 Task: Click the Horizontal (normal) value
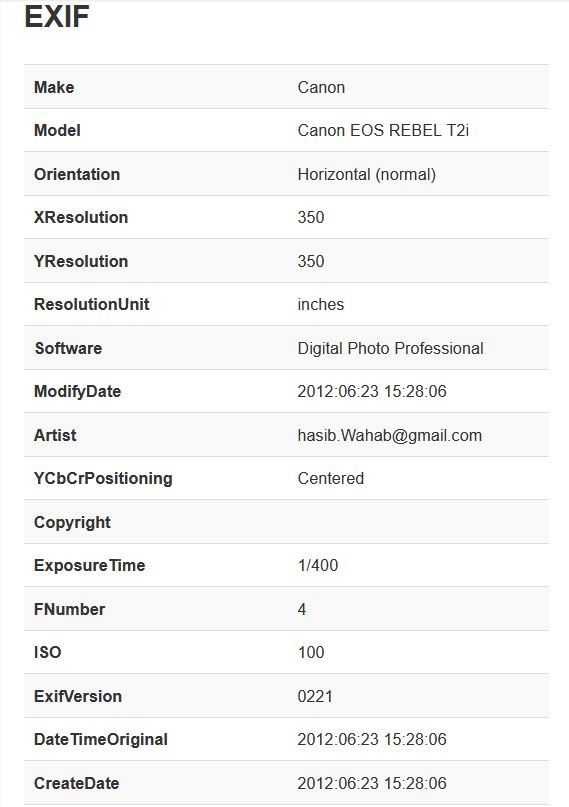[366, 174]
